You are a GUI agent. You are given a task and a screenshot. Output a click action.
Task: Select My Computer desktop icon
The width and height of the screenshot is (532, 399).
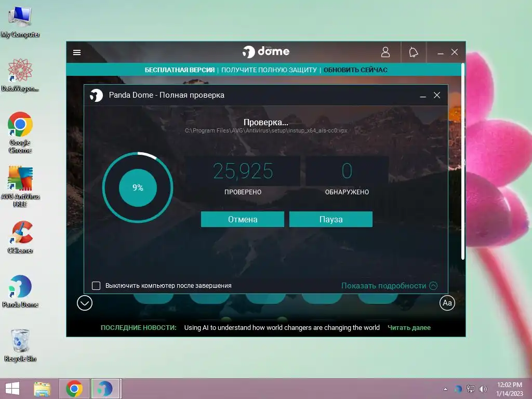(20, 22)
